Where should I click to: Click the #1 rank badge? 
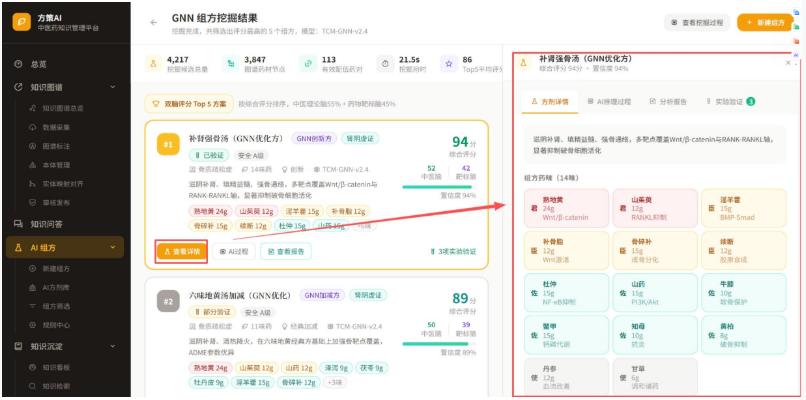pos(168,144)
